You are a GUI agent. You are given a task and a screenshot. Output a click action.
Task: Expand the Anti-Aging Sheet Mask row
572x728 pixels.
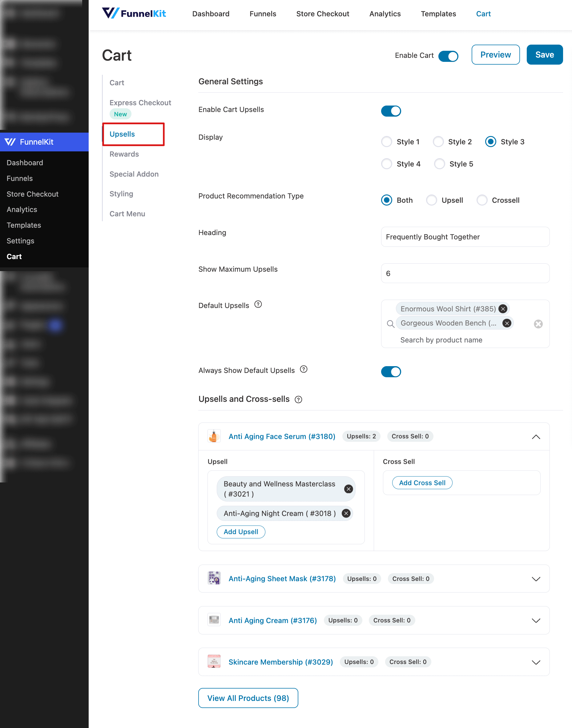536,579
